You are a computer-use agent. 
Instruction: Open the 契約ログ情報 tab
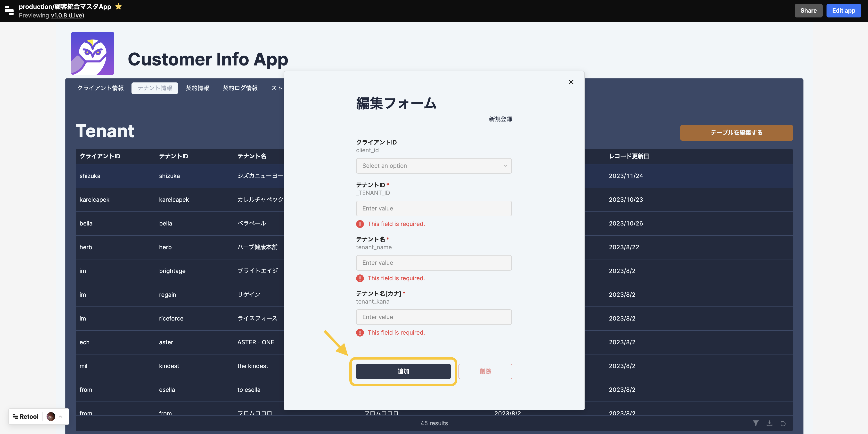coord(240,88)
